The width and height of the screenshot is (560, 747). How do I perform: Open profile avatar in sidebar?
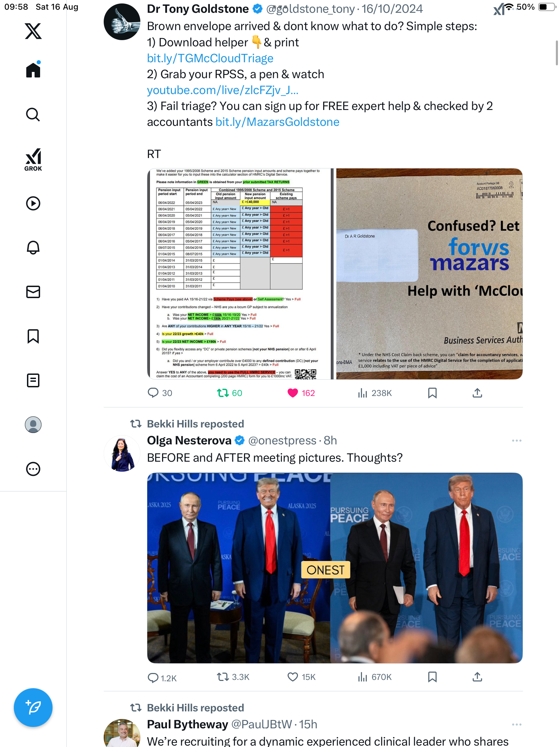pyautogui.click(x=33, y=425)
